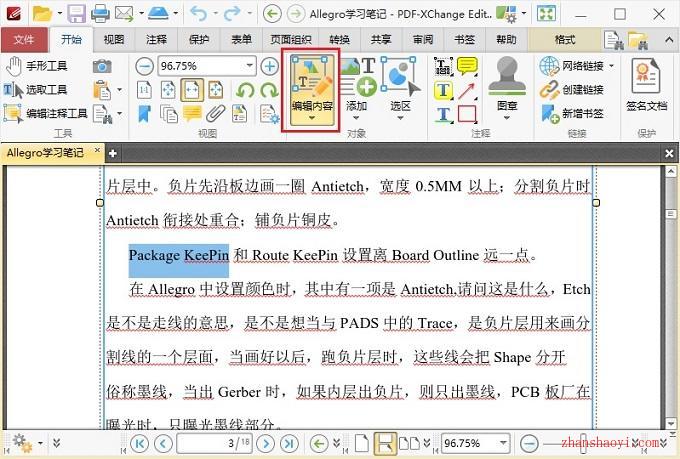Redo the last action
The width and height of the screenshot is (680, 459).
[232, 14]
